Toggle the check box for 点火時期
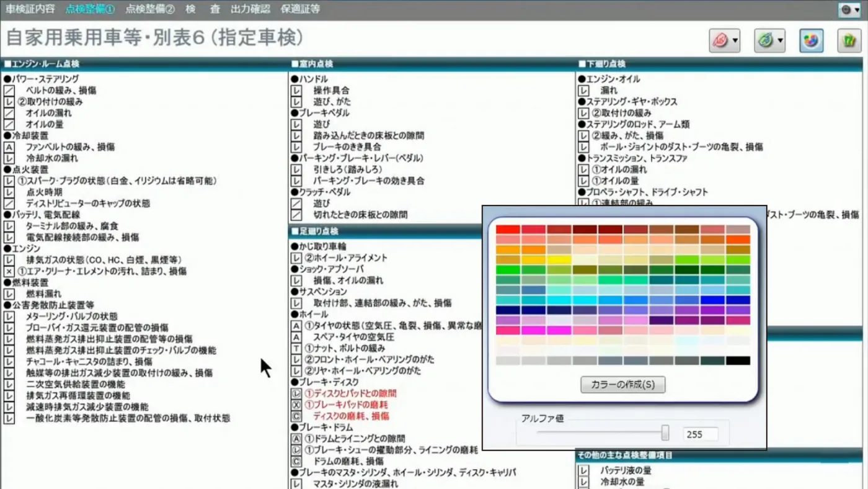 [9, 192]
